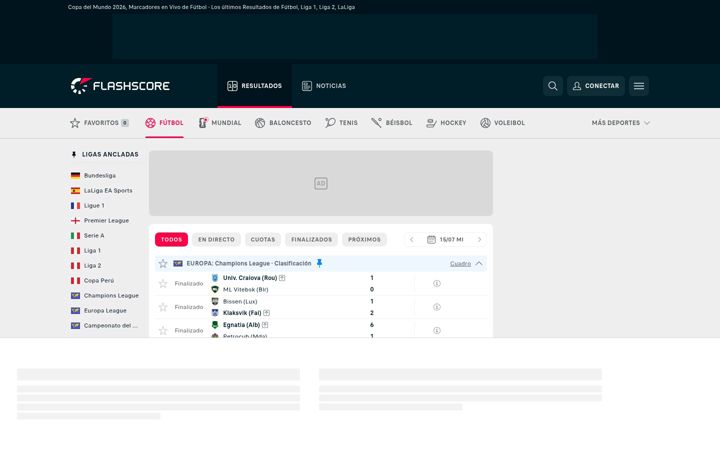Open LaLiga EA Sports pinned league

point(101,191)
